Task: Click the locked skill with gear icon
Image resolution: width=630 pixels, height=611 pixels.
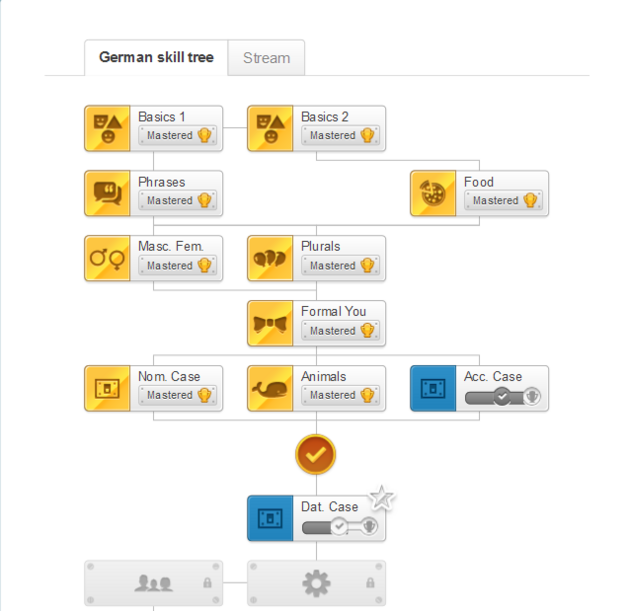Action: click(x=316, y=582)
